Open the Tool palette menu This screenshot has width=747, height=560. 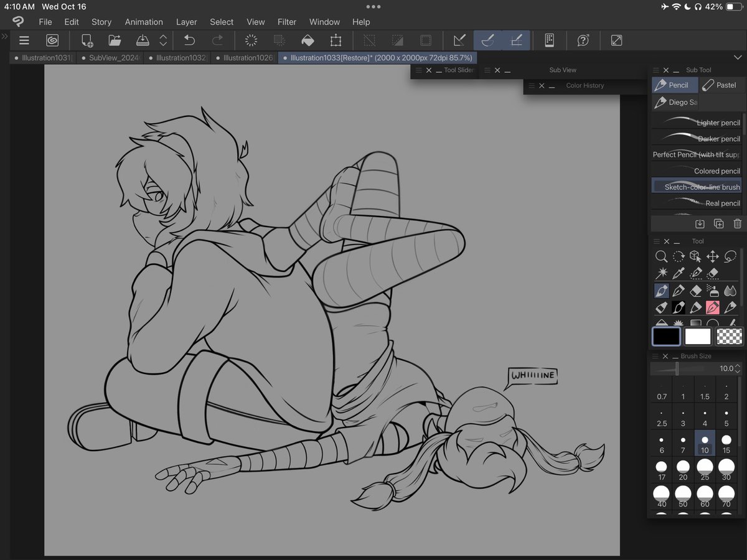656,241
